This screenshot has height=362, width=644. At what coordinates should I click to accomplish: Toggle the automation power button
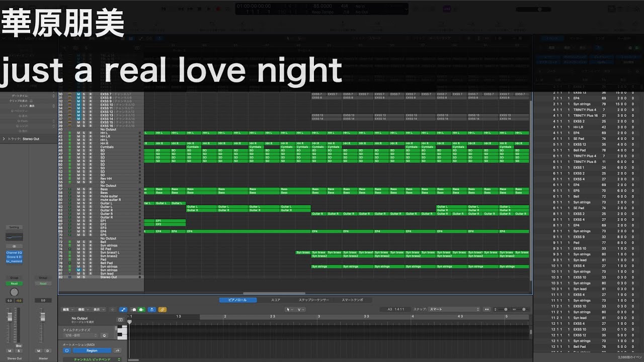[x=66, y=350]
